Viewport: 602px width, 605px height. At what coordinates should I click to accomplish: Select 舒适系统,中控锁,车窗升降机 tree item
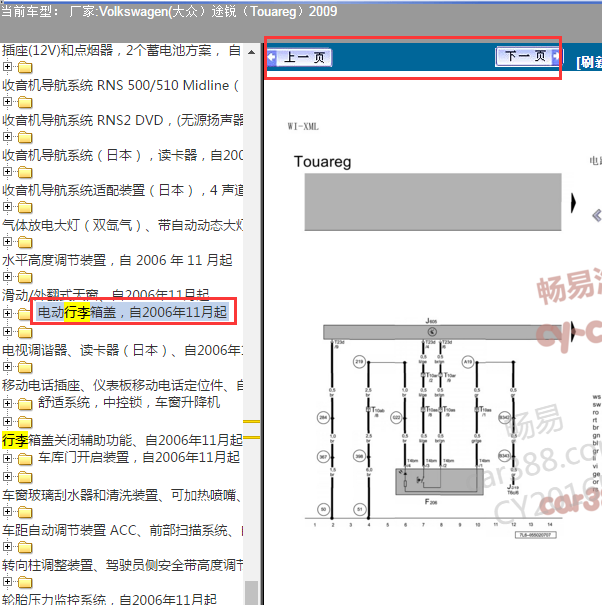[x=129, y=402]
